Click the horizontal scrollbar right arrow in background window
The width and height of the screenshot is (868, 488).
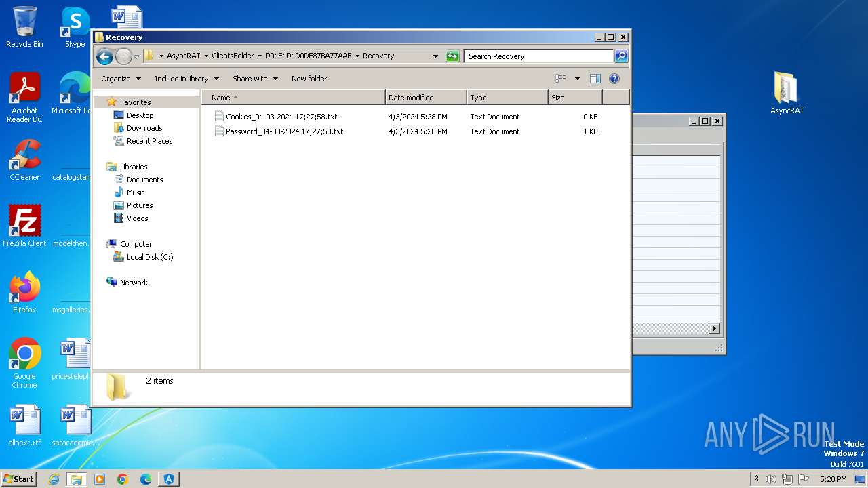tap(714, 329)
